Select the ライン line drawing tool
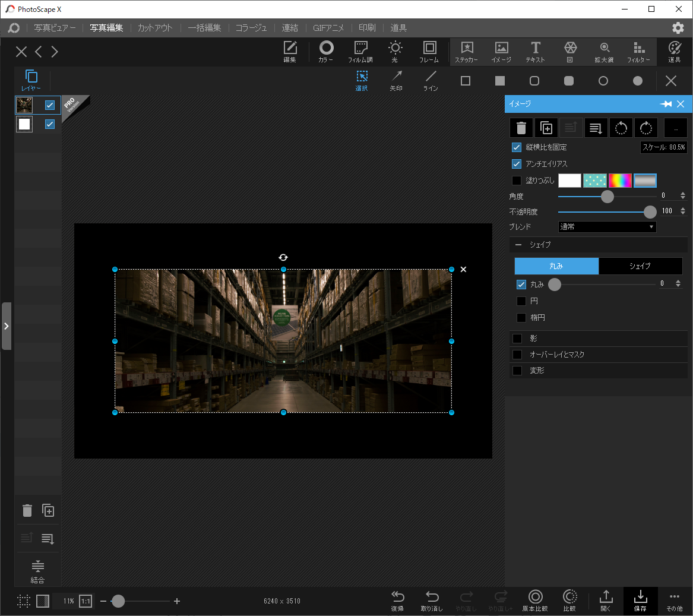The width and height of the screenshot is (693, 616). click(x=431, y=80)
